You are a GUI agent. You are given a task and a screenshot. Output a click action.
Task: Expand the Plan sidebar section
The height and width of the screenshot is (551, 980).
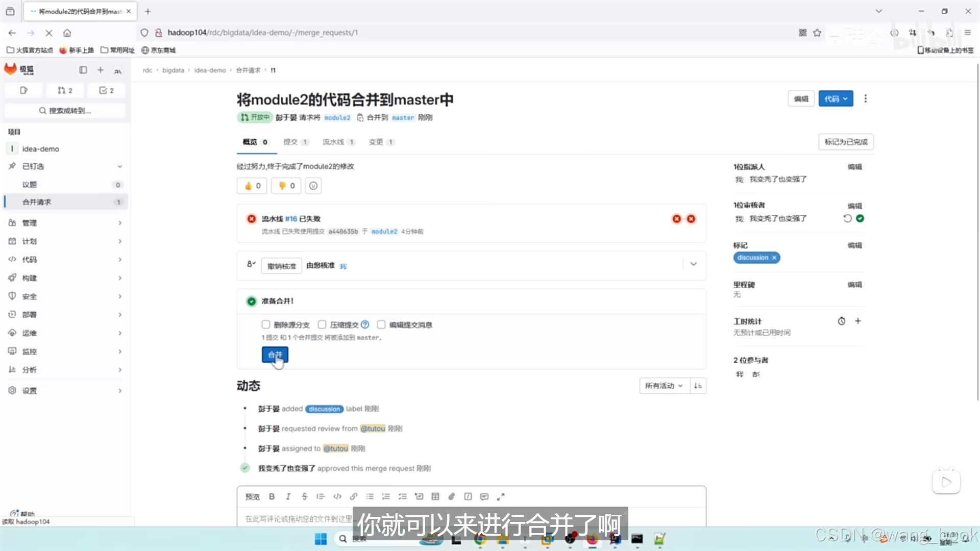[x=66, y=241]
